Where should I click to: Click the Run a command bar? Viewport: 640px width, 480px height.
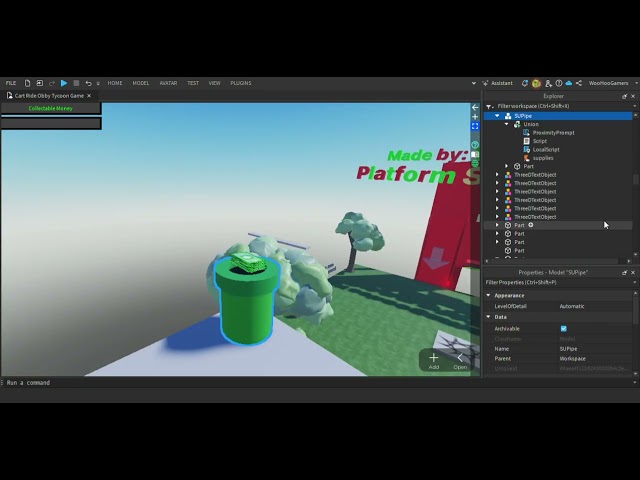tap(318, 382)
